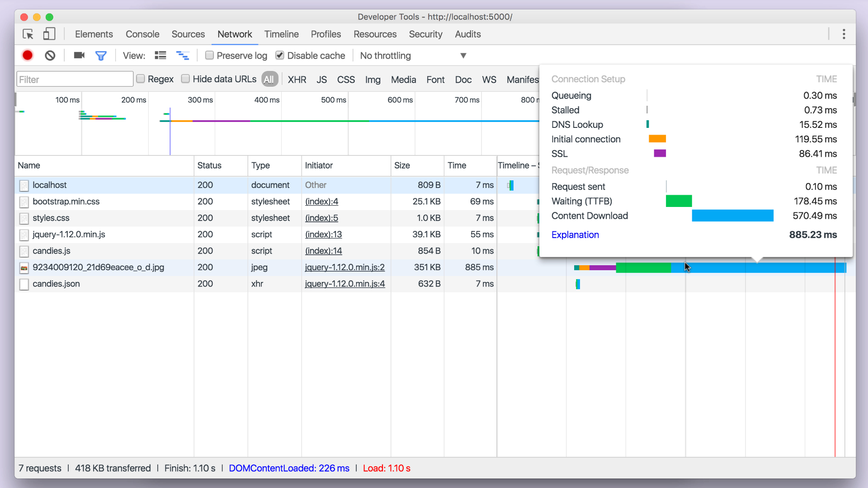Viewport: 868px width, 488px height.
Task: Sort by the Type column header
Action: coord(275,165)
